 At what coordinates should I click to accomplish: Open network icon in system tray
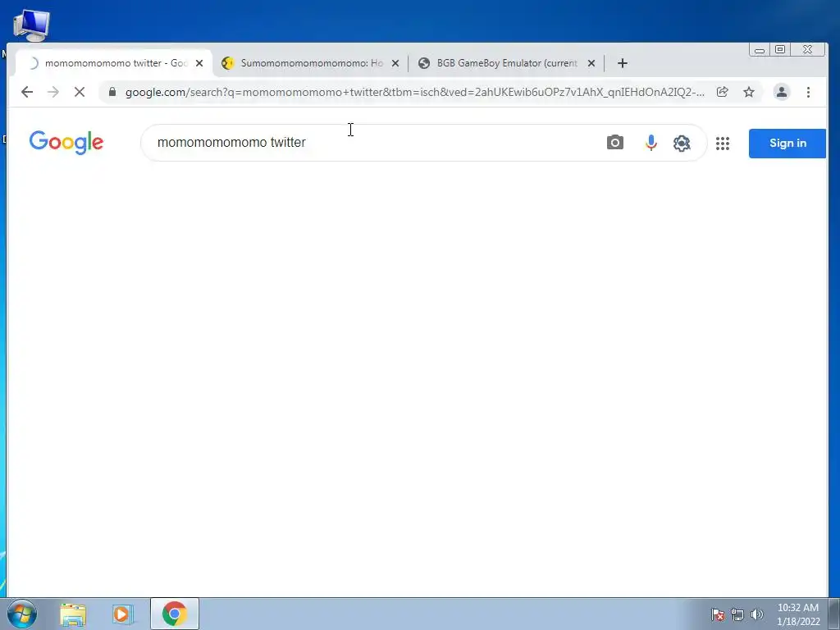pyautogui.click(x=737, y=614)
